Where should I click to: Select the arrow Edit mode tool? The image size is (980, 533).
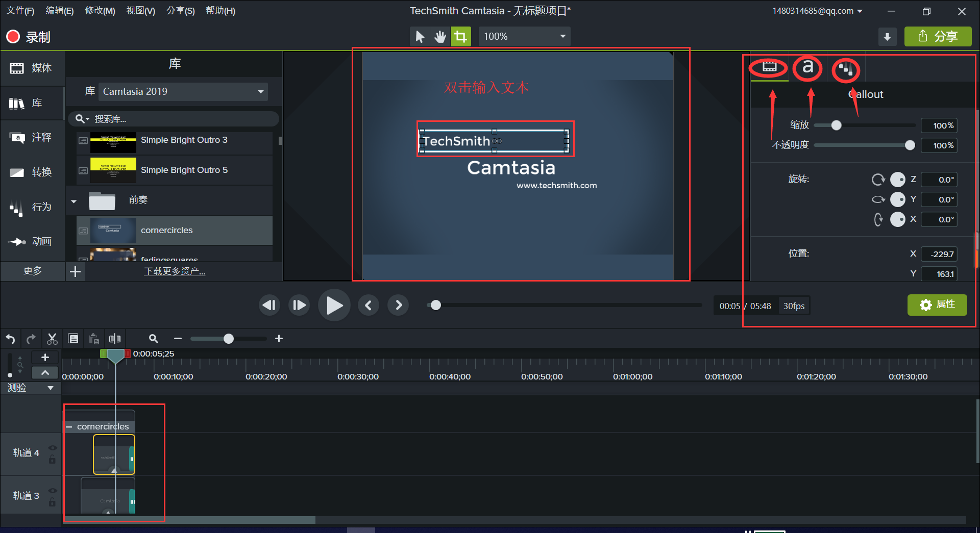coord(420,37)
